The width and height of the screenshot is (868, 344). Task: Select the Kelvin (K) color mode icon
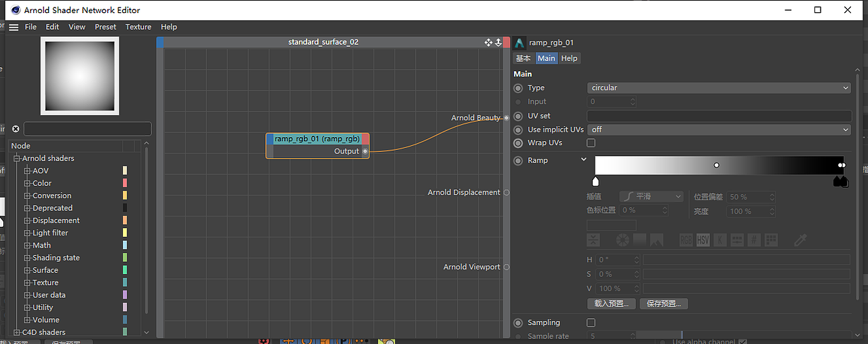[x=719, y=240]
